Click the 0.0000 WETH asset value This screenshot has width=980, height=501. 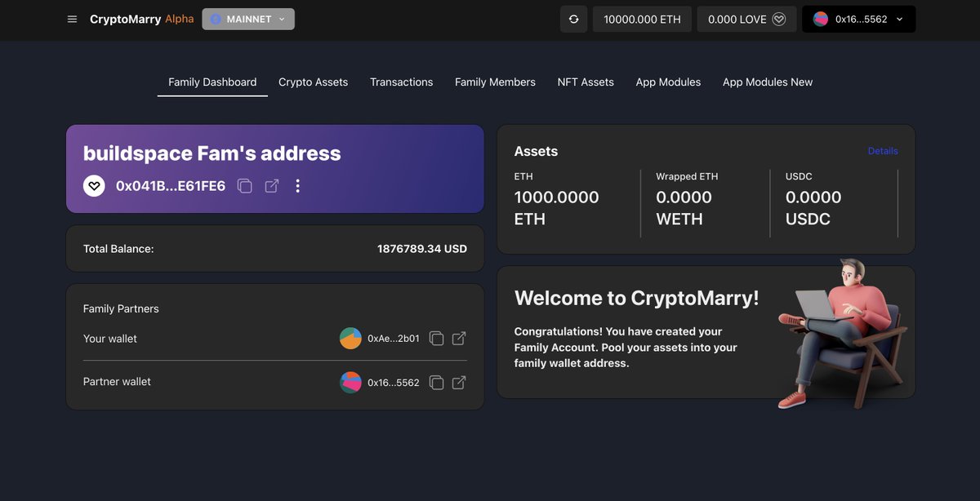tap(684, 208)
